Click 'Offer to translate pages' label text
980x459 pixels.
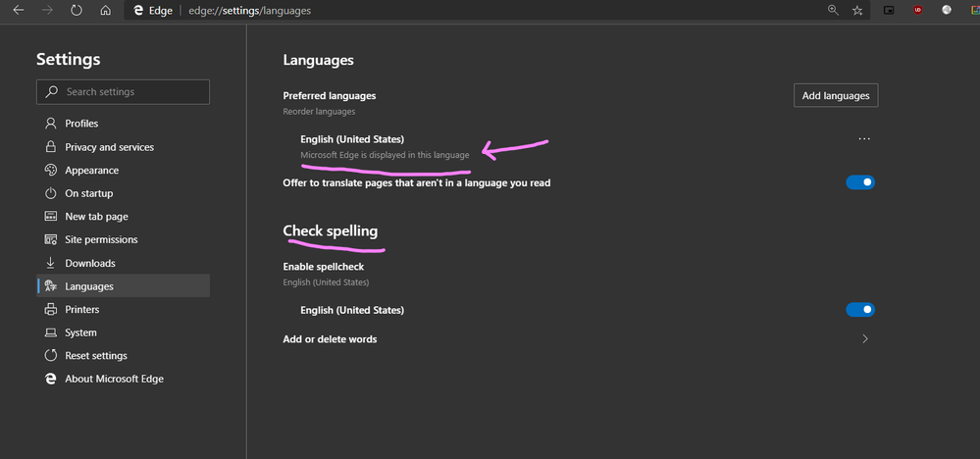click(x=416, y=183)
